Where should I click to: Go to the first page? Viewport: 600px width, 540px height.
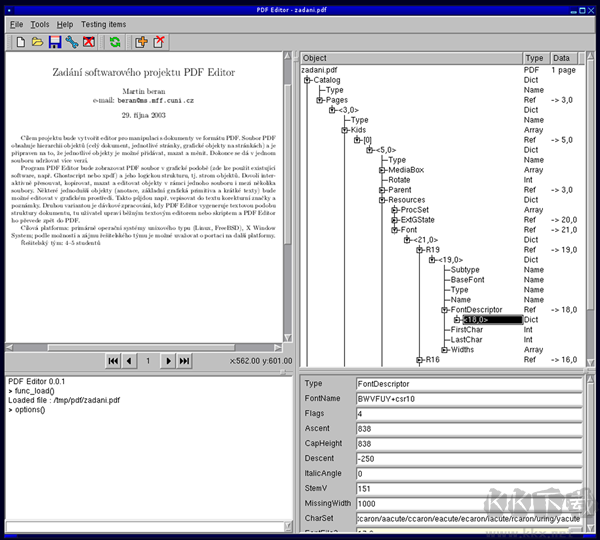(113, 360)
